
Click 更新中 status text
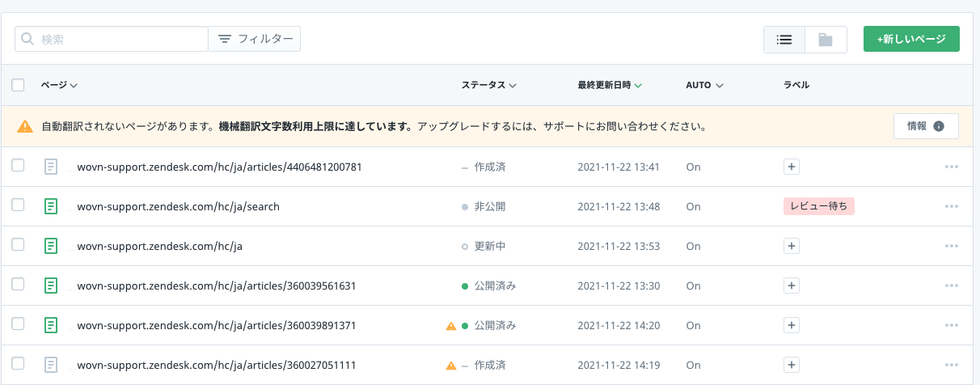click(490, 246)
